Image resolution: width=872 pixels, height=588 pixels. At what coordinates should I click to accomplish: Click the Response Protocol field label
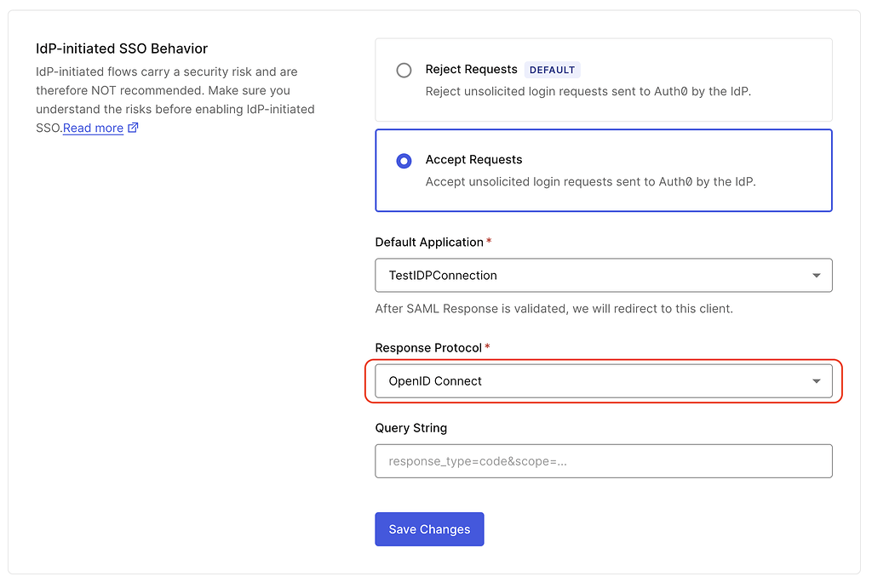tap(428, 348)
